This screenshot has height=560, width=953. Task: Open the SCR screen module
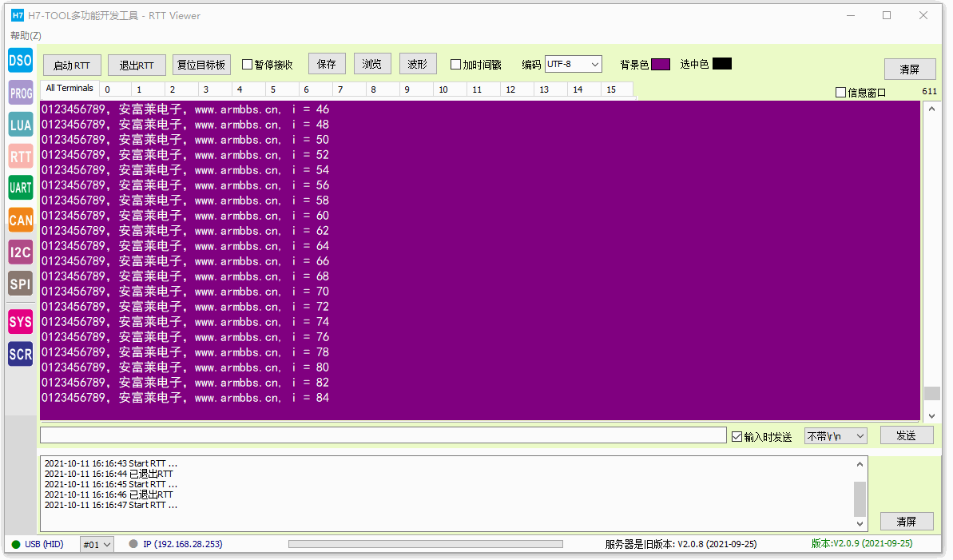click(20, 354)
